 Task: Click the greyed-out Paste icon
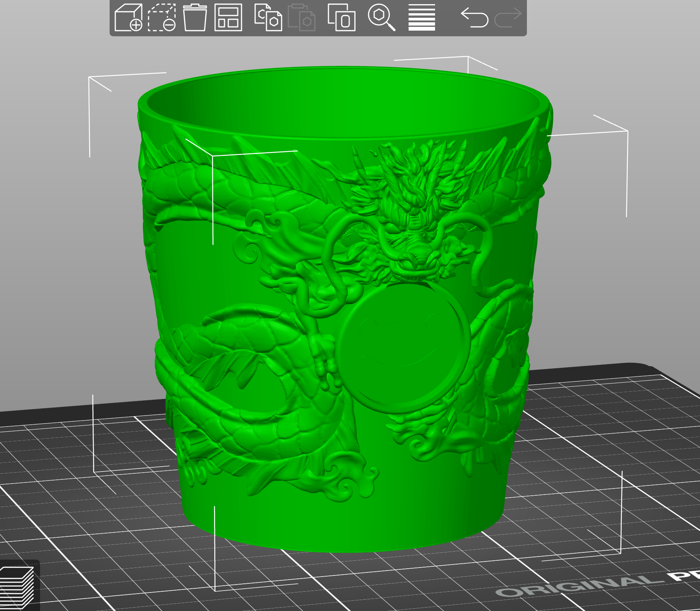(x=302, y=17)
